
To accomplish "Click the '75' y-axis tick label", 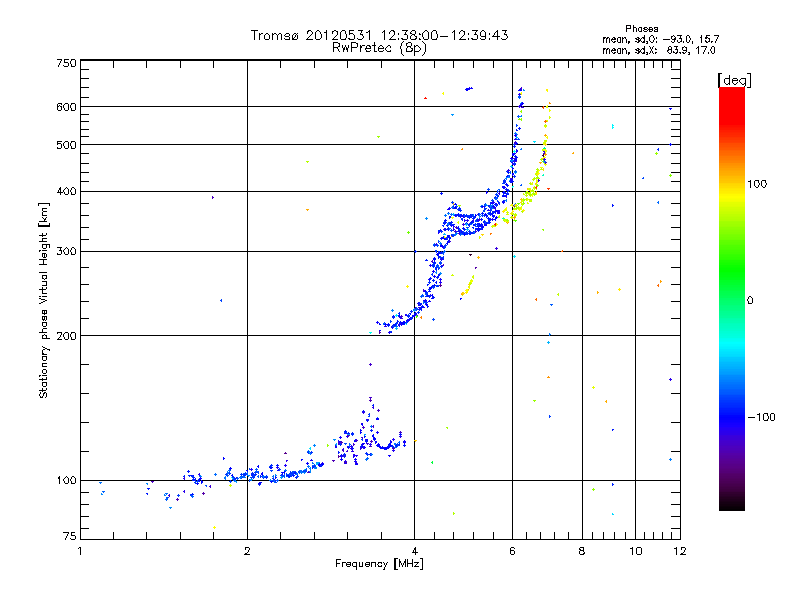I will [x=70, y=536].
